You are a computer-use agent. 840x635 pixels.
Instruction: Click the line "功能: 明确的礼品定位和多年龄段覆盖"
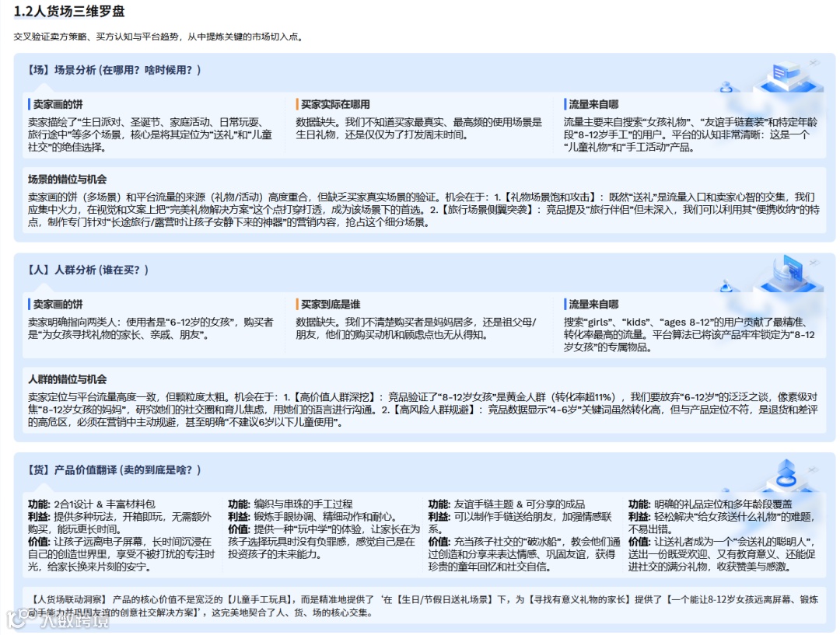[x=710, y=504]
